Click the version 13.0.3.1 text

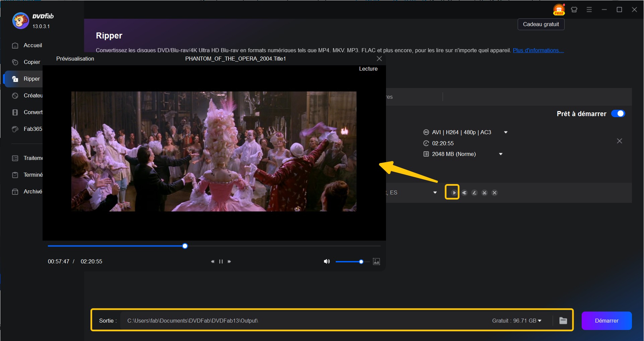click(41, 26)
